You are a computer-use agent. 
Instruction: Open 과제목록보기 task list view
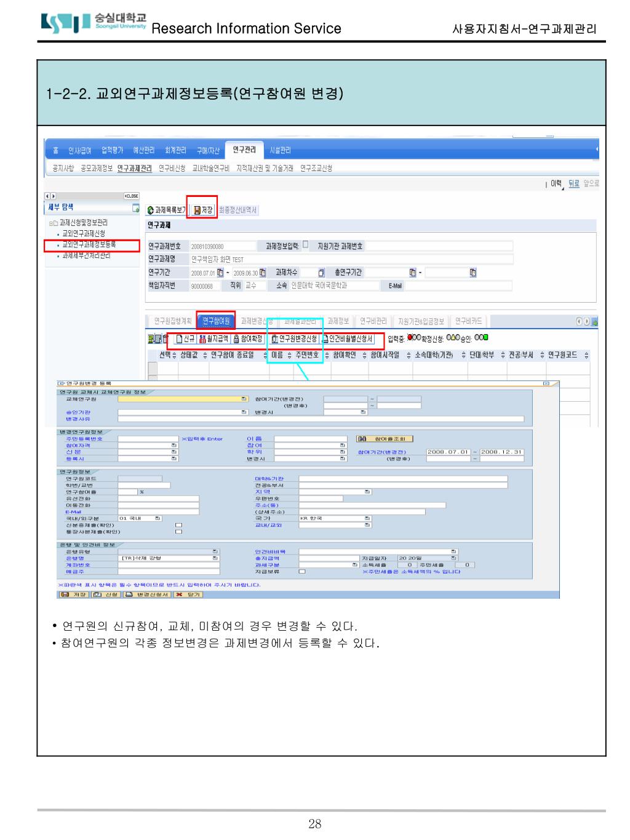(x=167, y=210)
